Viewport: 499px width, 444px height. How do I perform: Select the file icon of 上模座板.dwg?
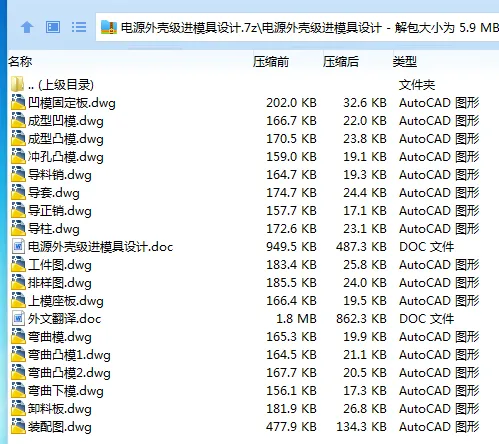tap(18, 300)
